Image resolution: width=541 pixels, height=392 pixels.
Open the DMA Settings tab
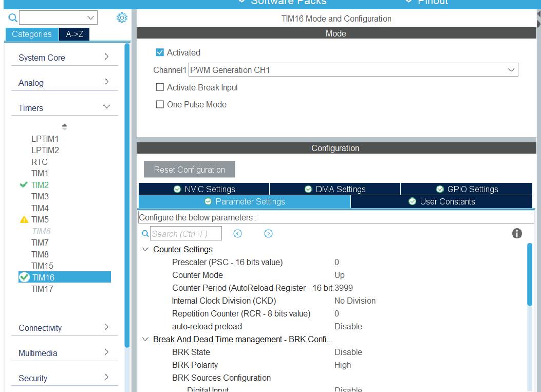tap(335, 189)
